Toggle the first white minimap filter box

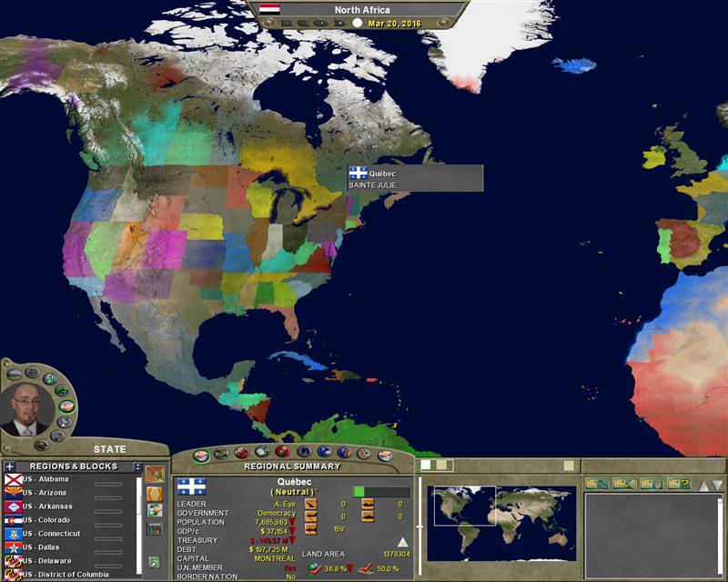click(x=425, y=466)
